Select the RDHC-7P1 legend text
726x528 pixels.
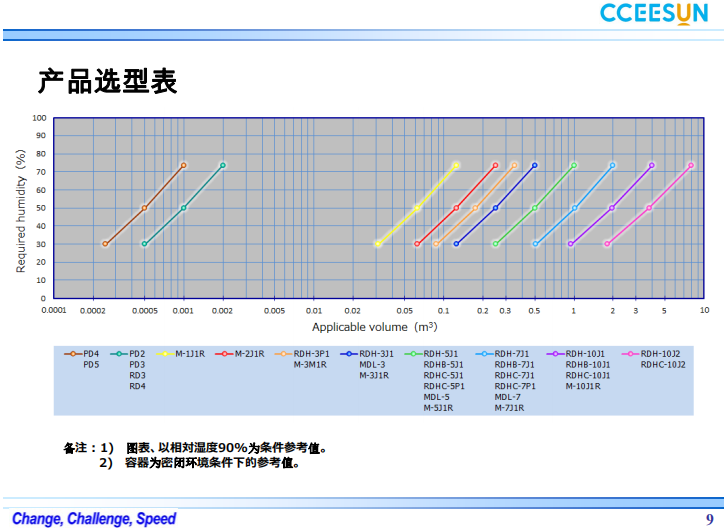515,386
